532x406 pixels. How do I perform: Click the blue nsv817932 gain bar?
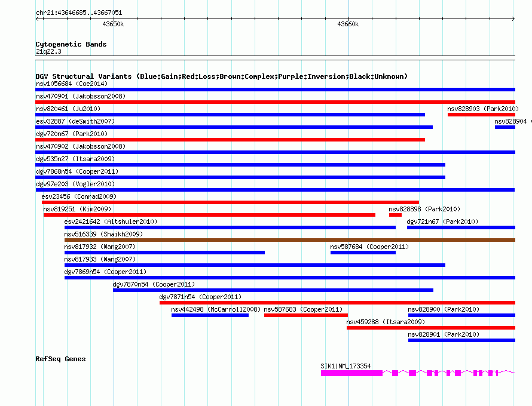click(164, 253)
